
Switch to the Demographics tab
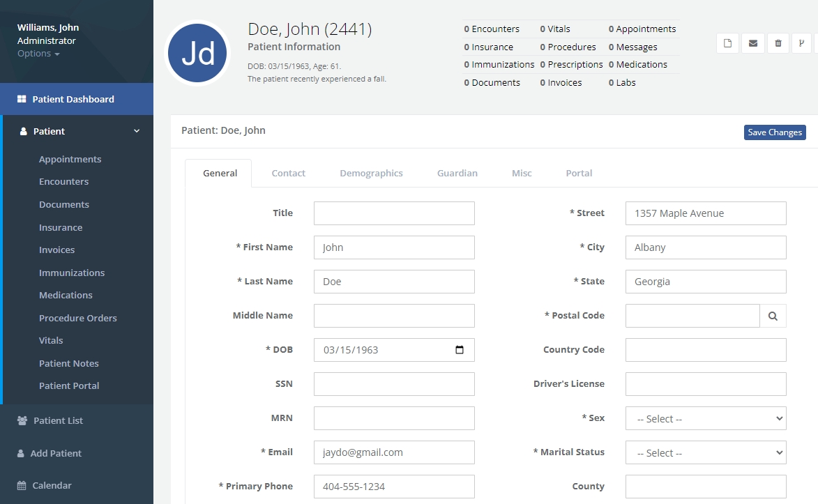pyautogui.click(x=371, y=173)
